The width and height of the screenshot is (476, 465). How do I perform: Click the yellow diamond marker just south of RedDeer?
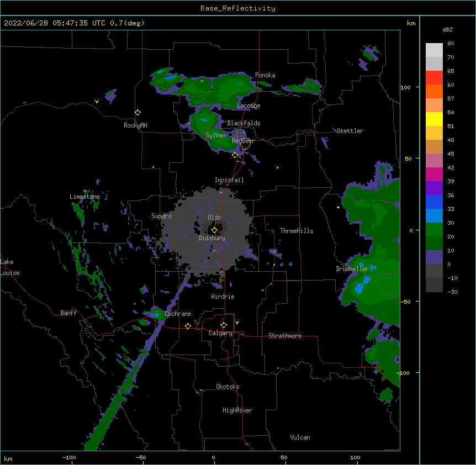tap(235, 155)
